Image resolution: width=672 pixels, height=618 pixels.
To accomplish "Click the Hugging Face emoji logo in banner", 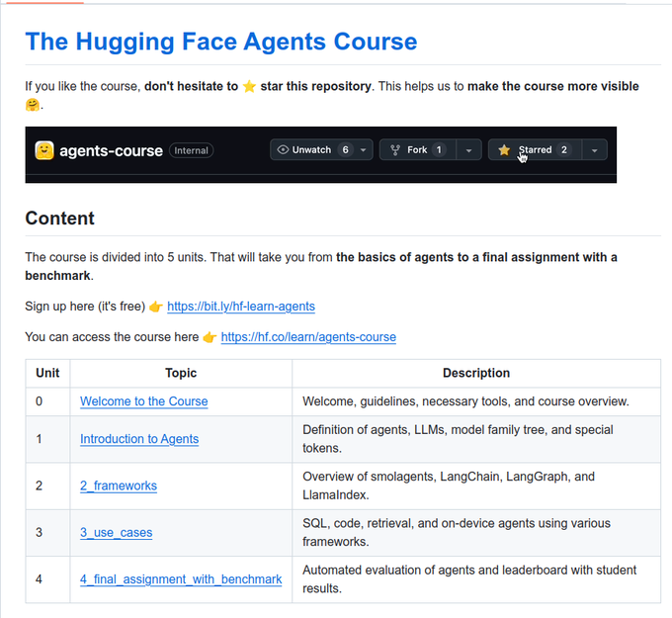I will 44,150.
